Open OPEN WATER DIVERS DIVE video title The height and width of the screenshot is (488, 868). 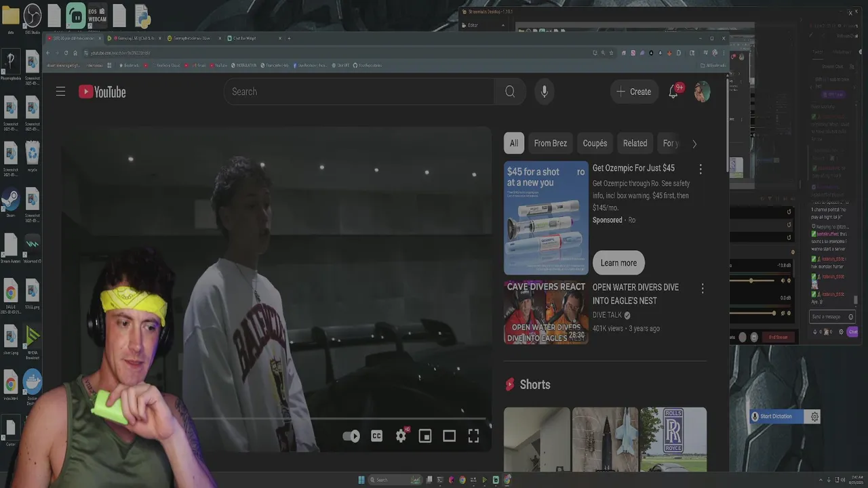(x=635, y=293)
